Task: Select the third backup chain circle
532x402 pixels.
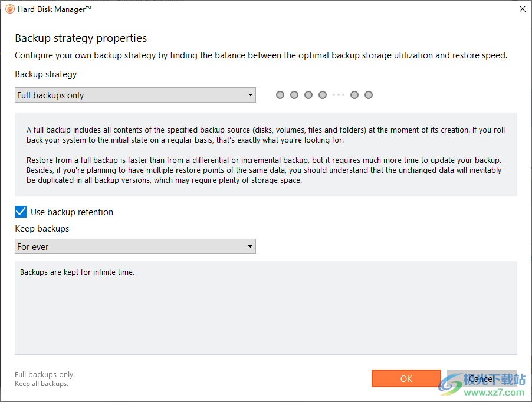Action: coord(308,95)
